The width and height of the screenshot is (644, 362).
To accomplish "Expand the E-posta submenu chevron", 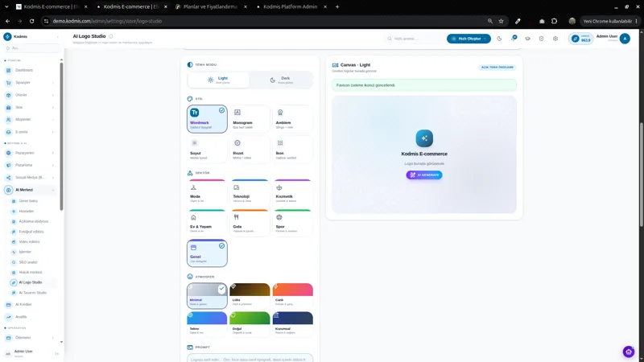I will [x=53, y=132].
